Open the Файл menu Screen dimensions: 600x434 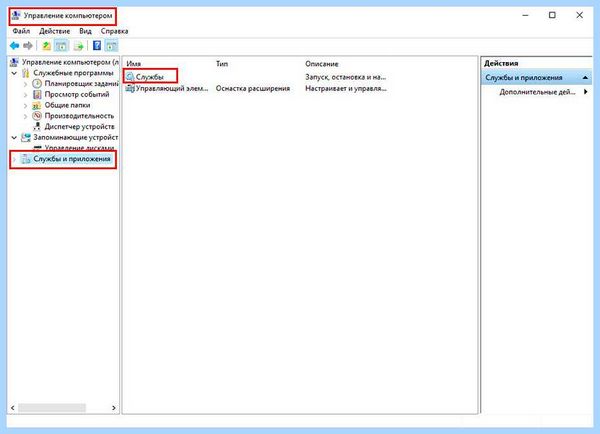click(21, 31)
